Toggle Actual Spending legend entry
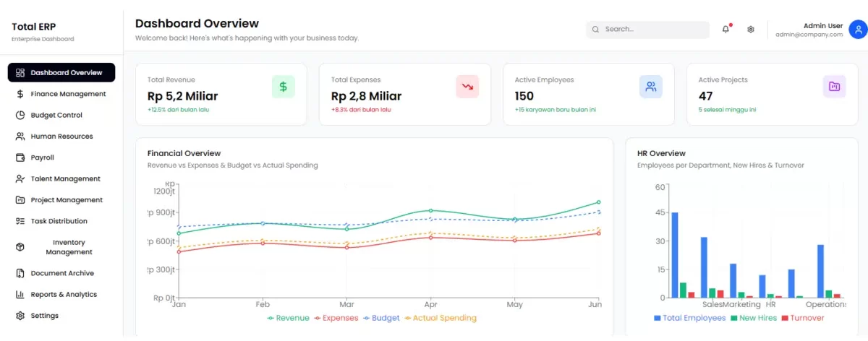 click(x=440, y=318)
